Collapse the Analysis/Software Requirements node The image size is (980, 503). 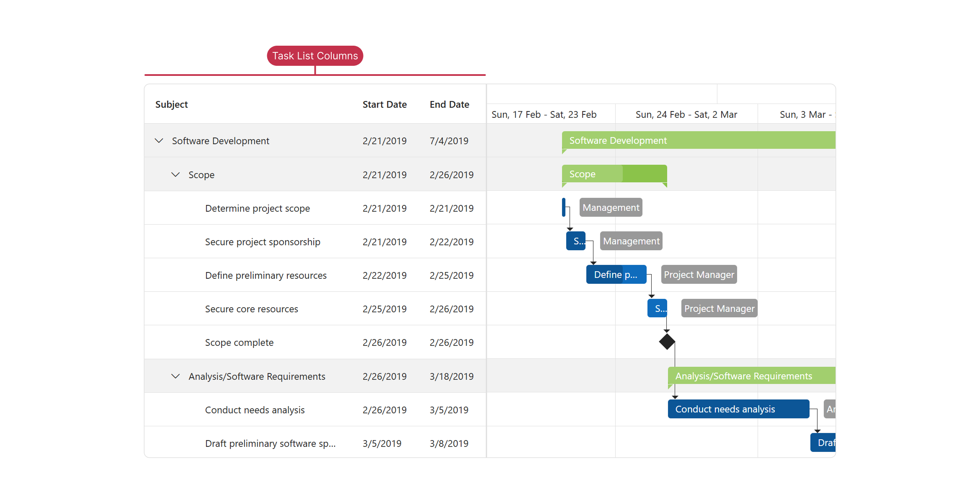click(176, 376)
